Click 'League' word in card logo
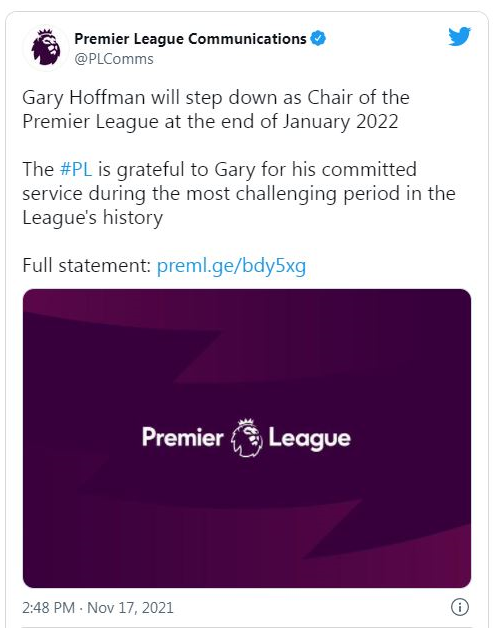The width and height of the screenshot is (497, 628). 310,438
